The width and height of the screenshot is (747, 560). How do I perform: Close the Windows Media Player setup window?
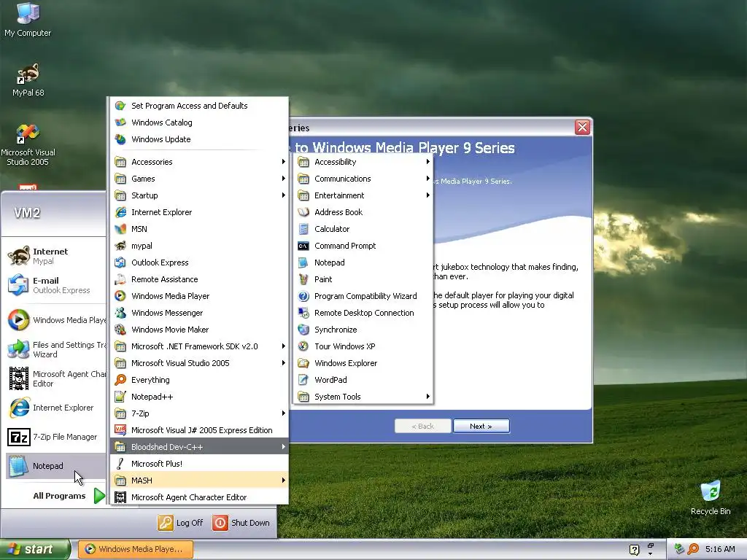[582, 127]
